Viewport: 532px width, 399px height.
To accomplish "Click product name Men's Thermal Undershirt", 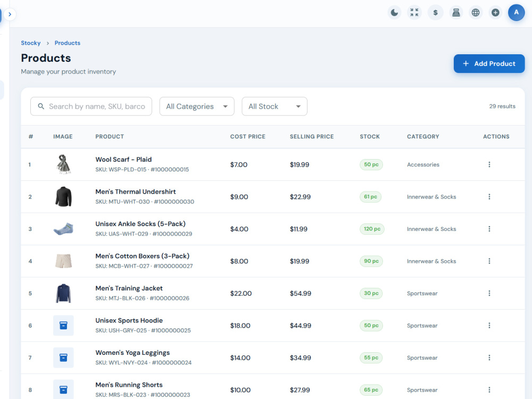I will tap(135, 192).
